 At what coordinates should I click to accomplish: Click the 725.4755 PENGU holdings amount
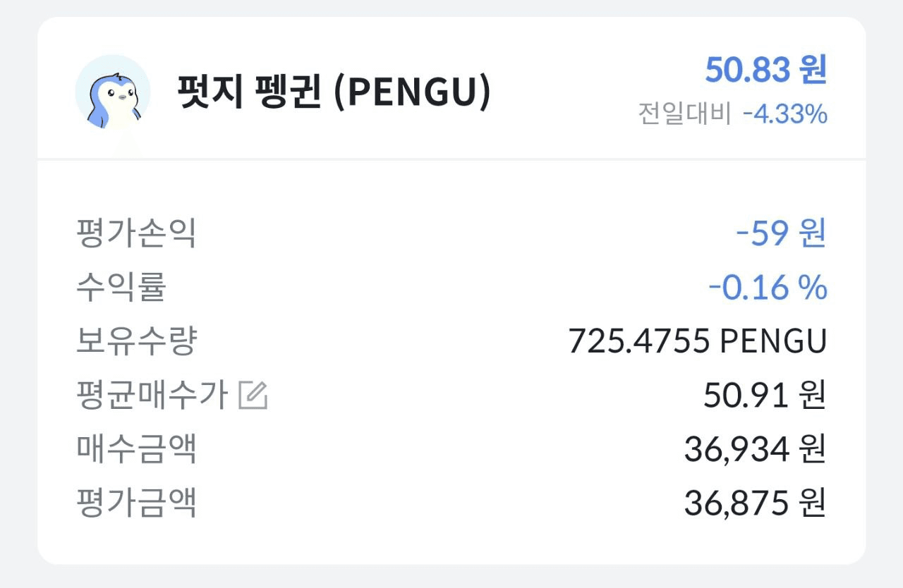(x=697, y=342)
